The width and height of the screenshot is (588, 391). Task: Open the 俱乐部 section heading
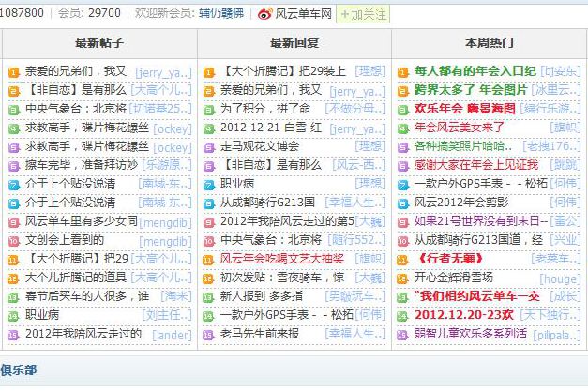[x=19, y=370]
